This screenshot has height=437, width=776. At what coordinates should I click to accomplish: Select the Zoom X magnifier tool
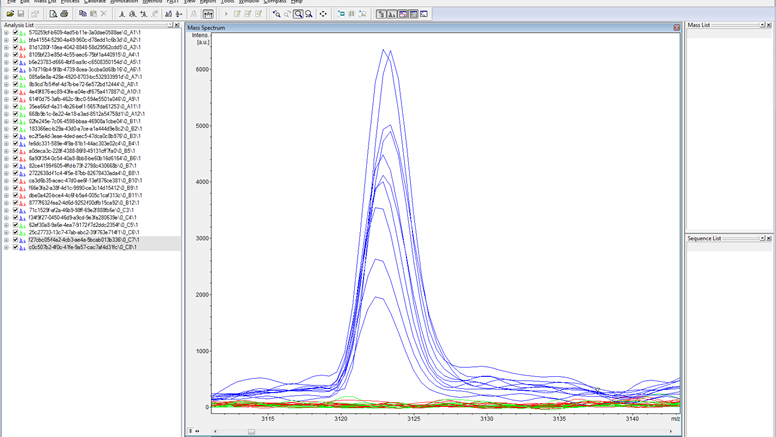pyautogui.click(x=309, y=14)
